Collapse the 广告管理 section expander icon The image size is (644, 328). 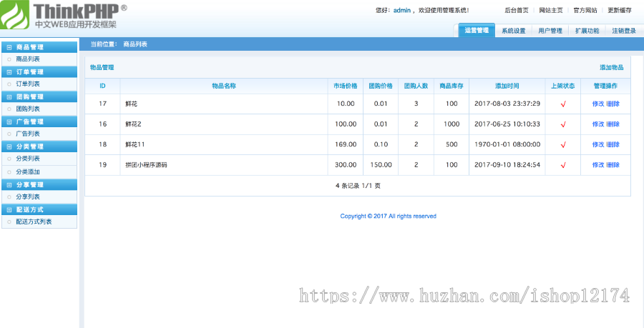point(9,121)
